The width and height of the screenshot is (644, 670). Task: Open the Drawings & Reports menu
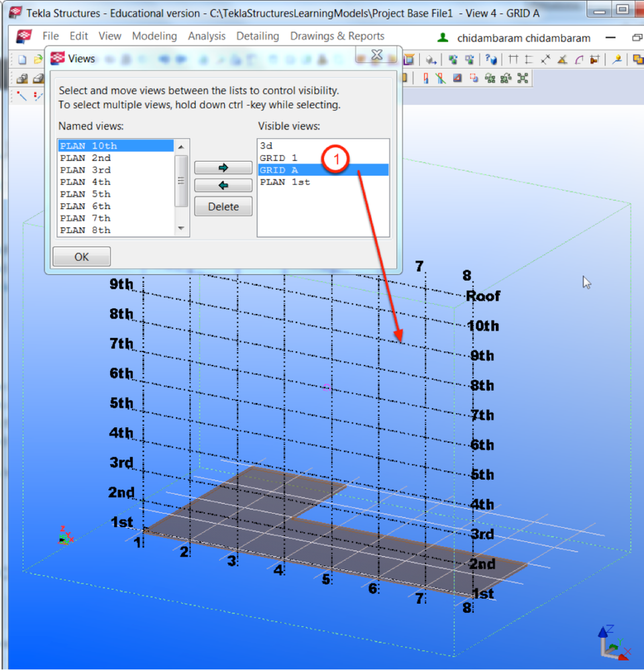click(x=337, y=36)
